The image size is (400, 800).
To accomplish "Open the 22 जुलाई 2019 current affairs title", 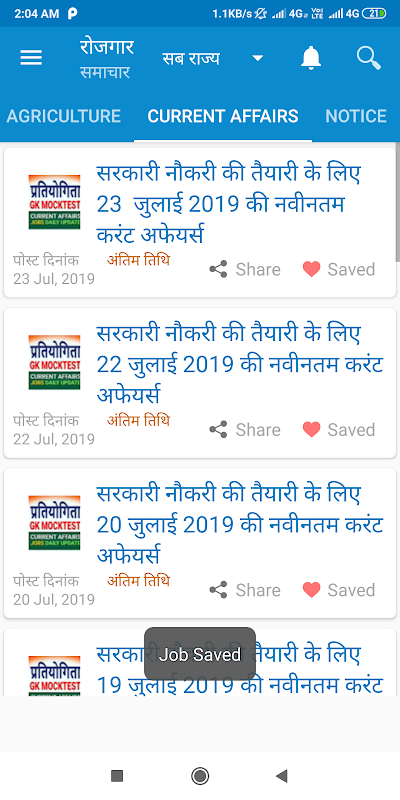I will 240,364.
